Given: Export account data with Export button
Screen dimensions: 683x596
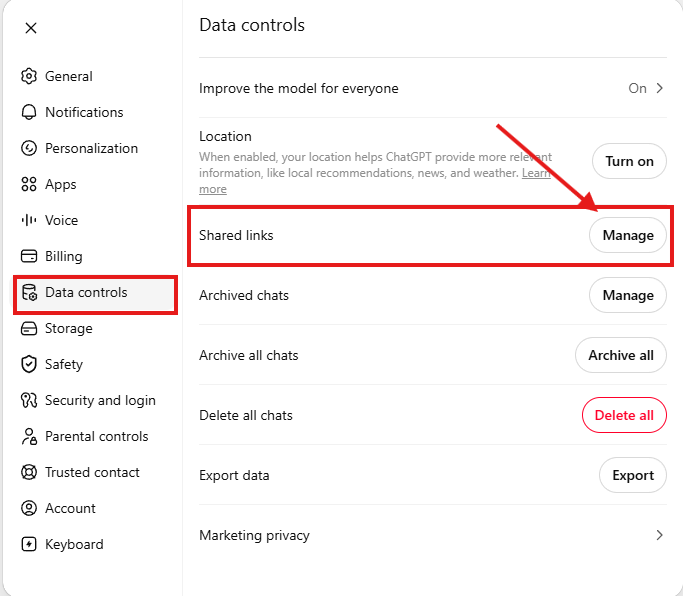Looking at the screenshot, I should [x=632, y=475].
